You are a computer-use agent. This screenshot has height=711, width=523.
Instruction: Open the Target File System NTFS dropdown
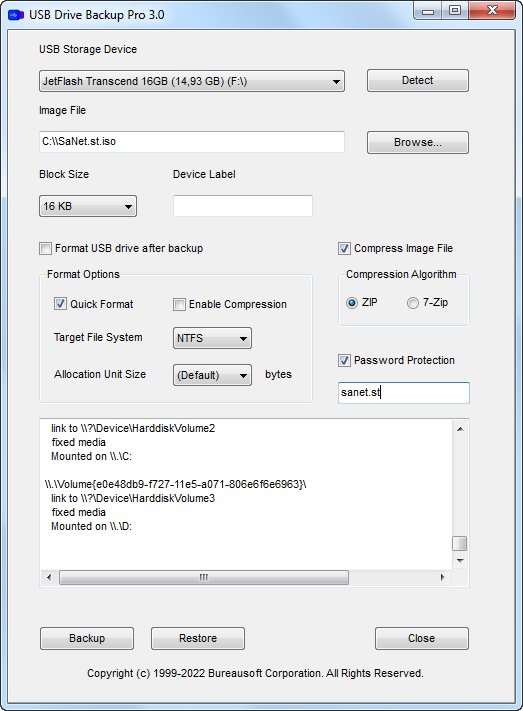point(212,338)
